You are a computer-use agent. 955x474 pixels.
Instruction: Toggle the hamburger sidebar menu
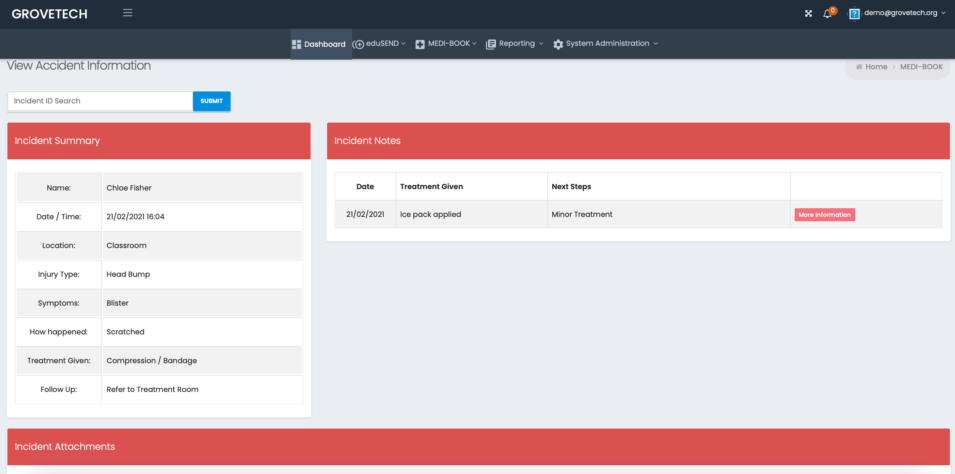pos(127,13)
